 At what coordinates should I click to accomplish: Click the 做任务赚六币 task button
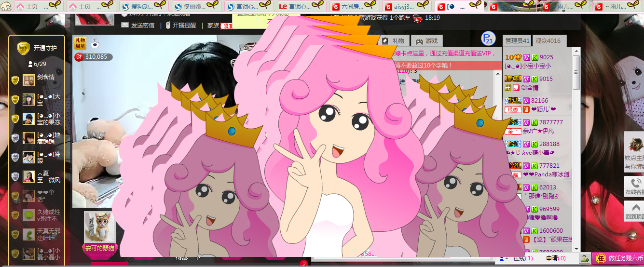[619, 259]
